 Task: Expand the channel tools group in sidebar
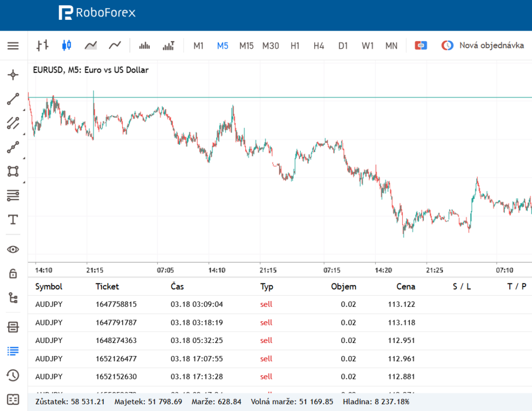[13, 123]
